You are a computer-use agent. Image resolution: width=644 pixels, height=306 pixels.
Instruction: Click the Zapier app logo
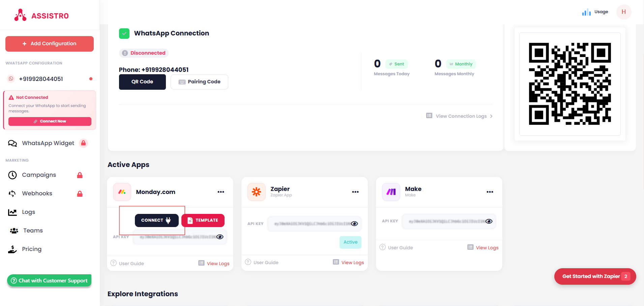tap(256, 192)
